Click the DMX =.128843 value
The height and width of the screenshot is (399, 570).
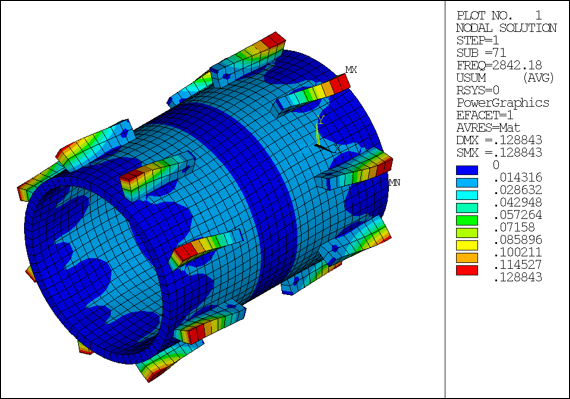point(499,140)
